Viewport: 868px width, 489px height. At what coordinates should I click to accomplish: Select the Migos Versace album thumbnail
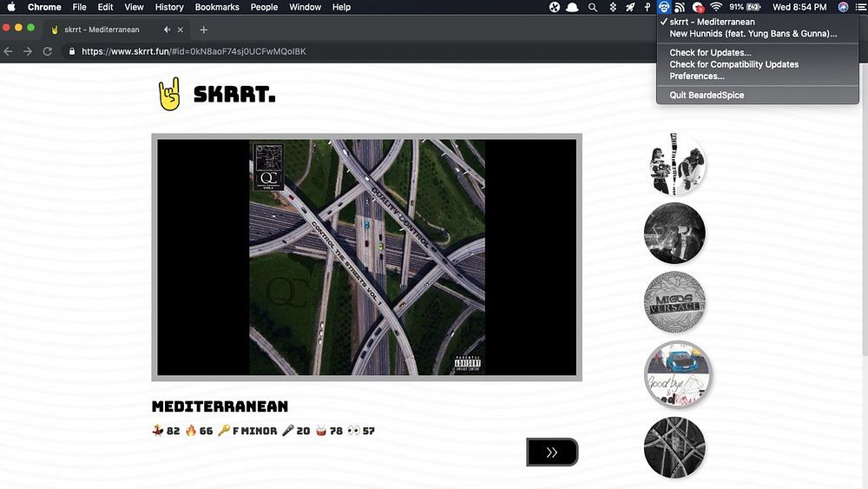tap(674, 302)
